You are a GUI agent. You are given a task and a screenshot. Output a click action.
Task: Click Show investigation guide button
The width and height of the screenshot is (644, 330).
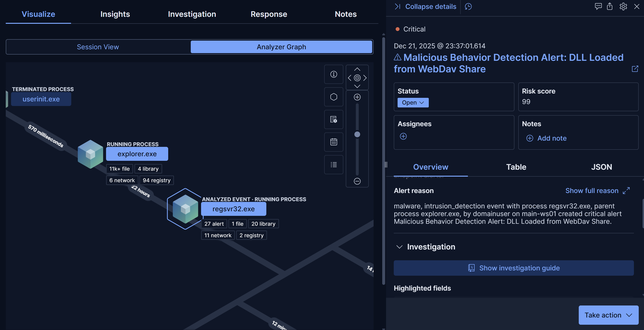point(513,268)
